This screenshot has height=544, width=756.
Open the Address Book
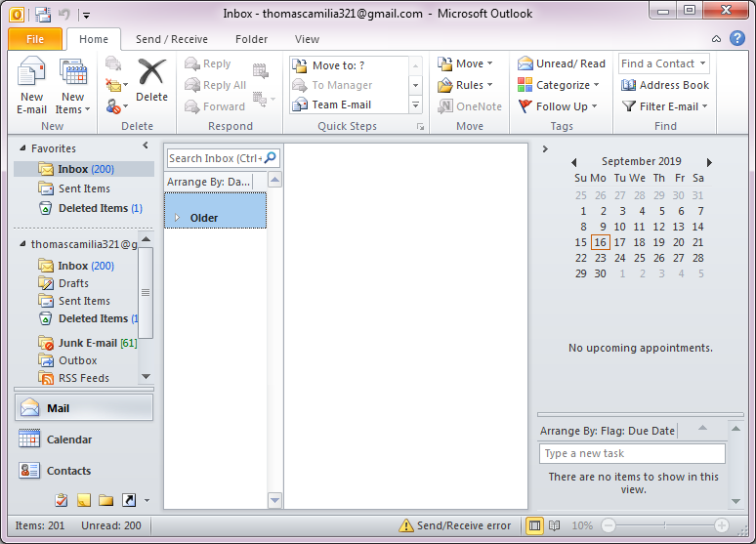665,85
